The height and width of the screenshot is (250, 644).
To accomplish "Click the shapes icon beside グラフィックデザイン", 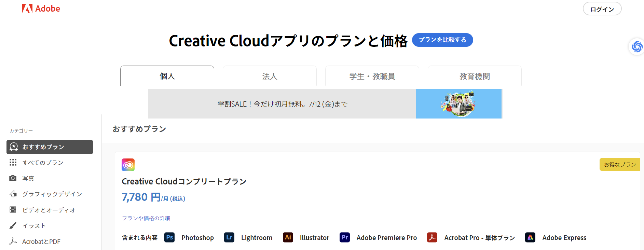I will click(13, 194).
